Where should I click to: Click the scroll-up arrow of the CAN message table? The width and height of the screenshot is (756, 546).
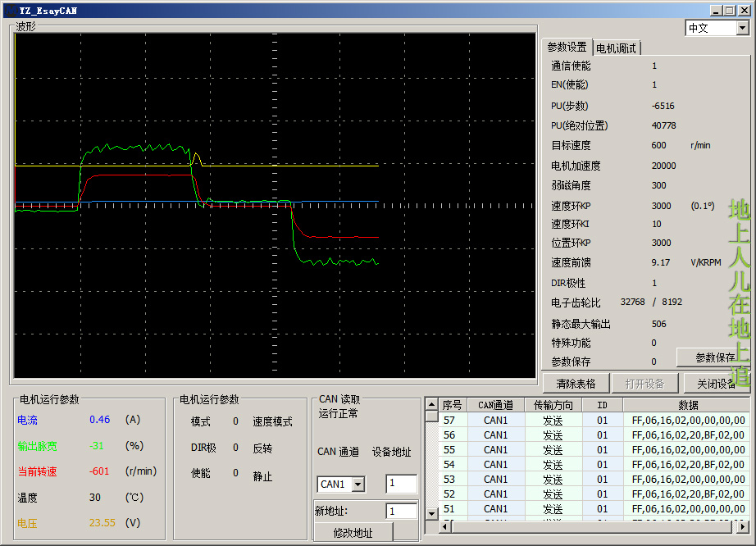pos(432,403)
